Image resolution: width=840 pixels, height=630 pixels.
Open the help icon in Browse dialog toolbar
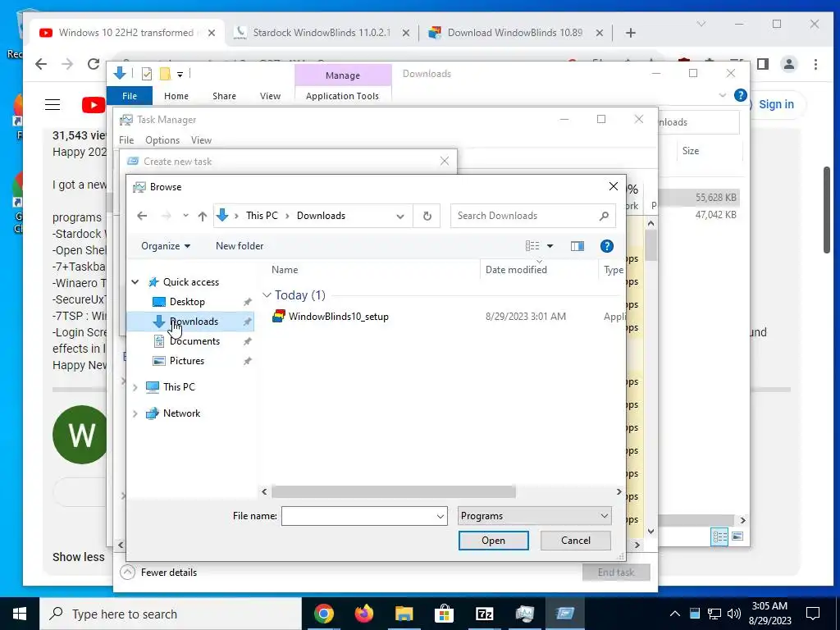(x=606, y=246)
